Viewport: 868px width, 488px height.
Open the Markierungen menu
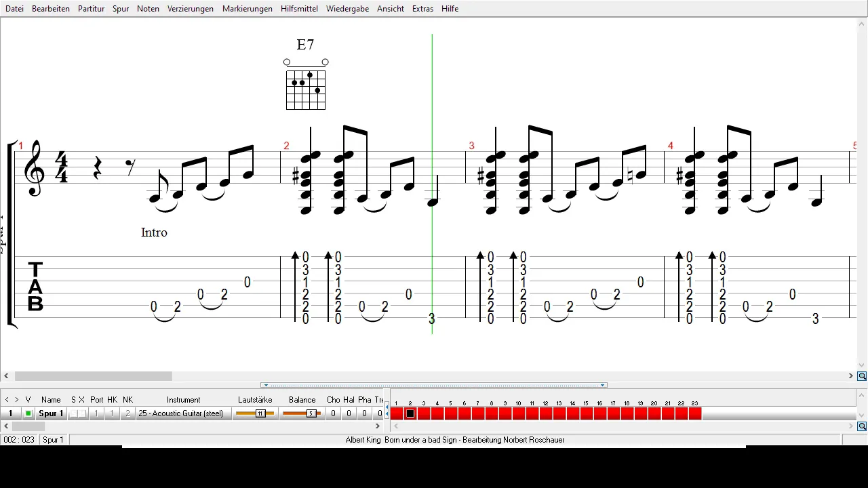coord(248,9)
